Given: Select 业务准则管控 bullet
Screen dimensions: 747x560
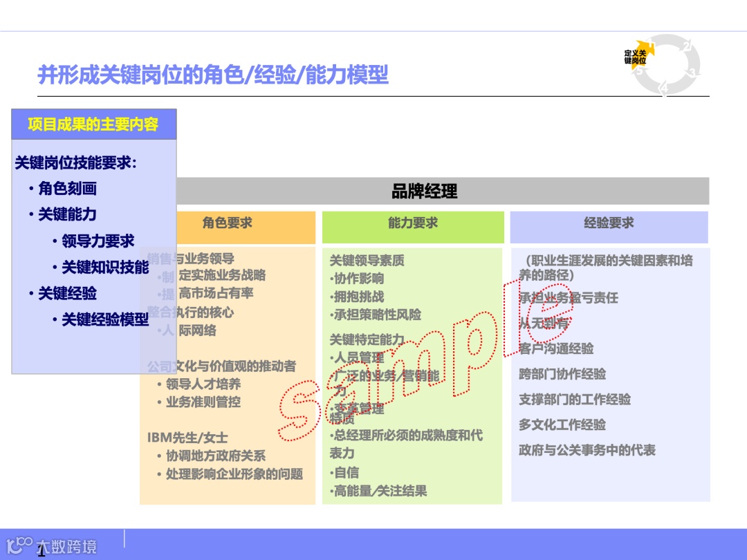Looking at the screenshot, I should point(203,402).
